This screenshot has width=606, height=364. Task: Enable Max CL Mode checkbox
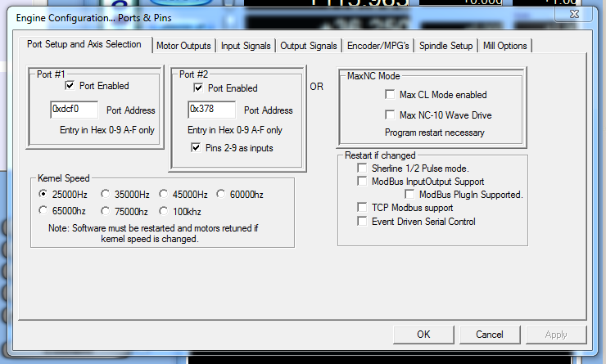tap(390, 95)
